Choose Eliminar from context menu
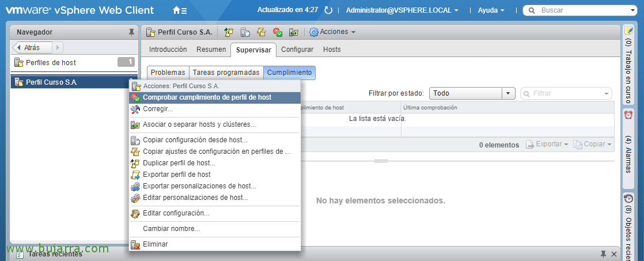Image resolution: width=644 pixels, height=261 pixels. point(215,244)
